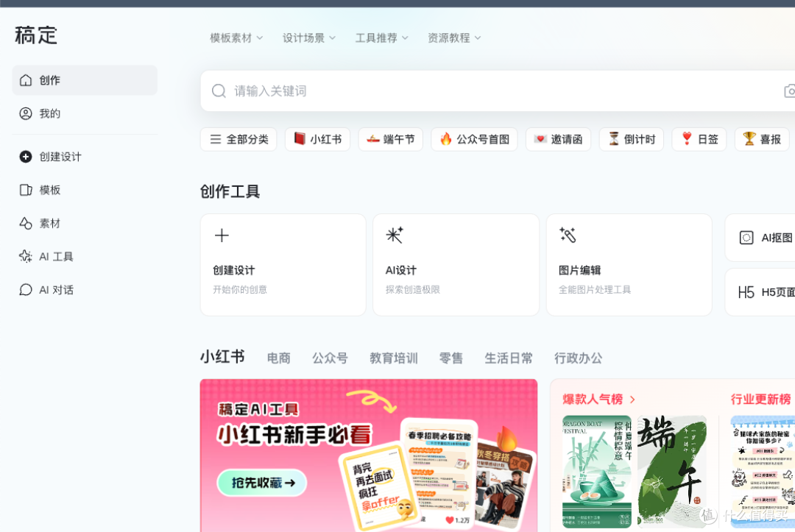
Task: Switch to the 小红书 tab
Action: 222,357
